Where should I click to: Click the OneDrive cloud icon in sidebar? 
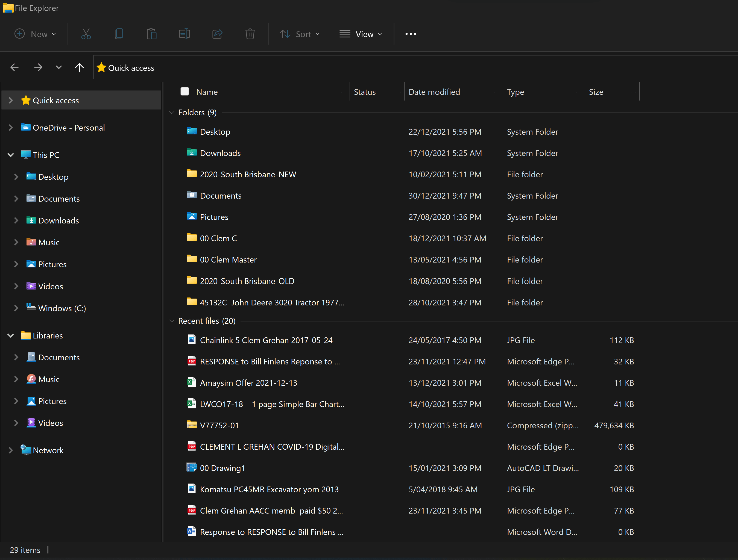tap(26, 127)
